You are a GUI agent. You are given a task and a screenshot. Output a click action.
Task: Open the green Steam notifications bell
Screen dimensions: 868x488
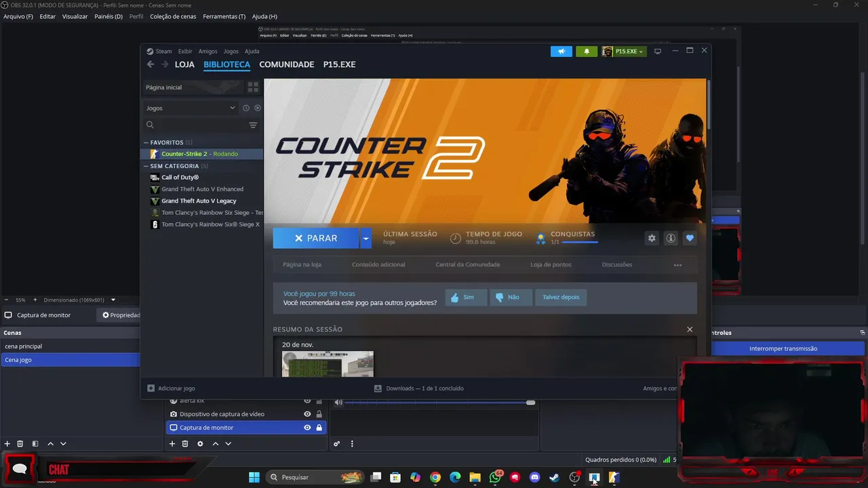coord(587,52)
